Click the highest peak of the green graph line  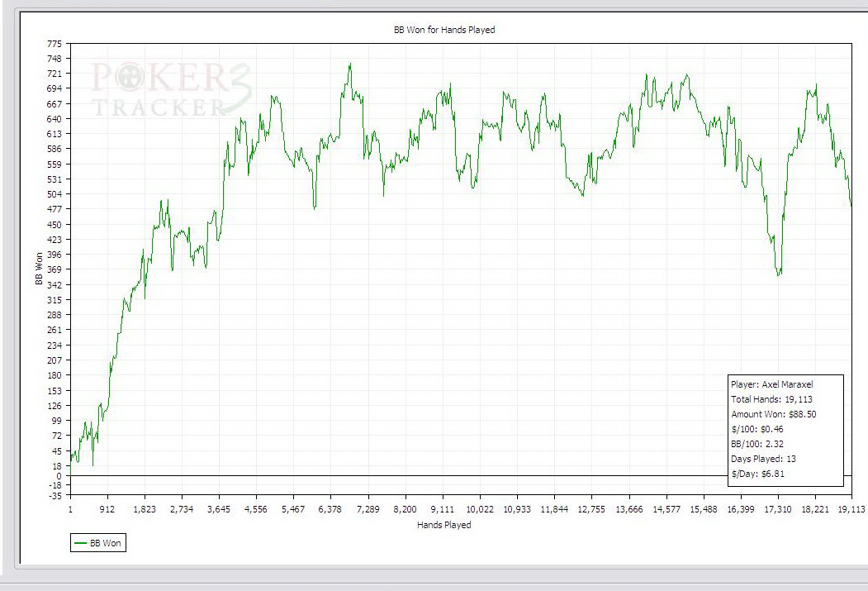(350, 64)
